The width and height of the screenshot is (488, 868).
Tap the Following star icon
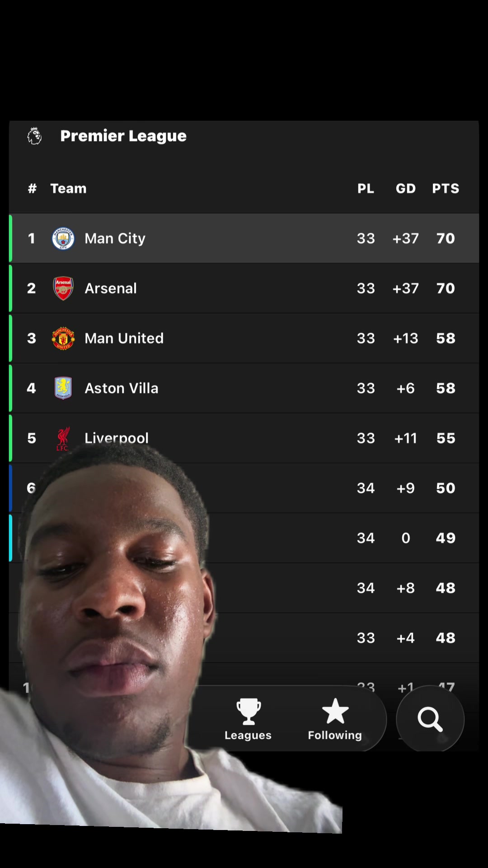(x=335, y=711)
